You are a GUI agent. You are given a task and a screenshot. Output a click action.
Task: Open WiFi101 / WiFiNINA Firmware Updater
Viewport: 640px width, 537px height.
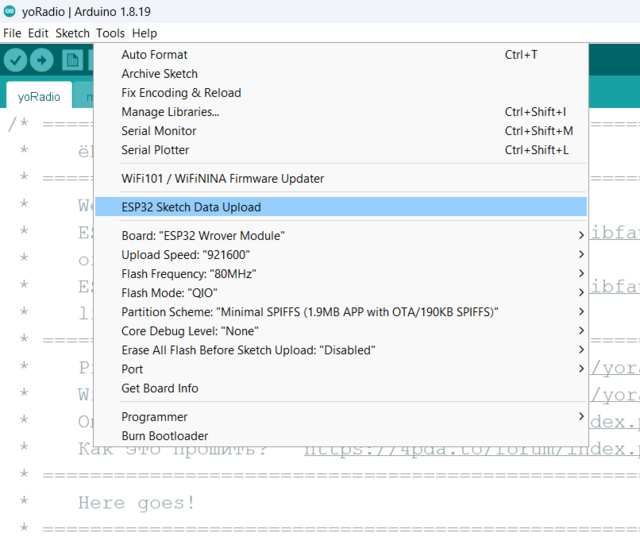point(341,178)
